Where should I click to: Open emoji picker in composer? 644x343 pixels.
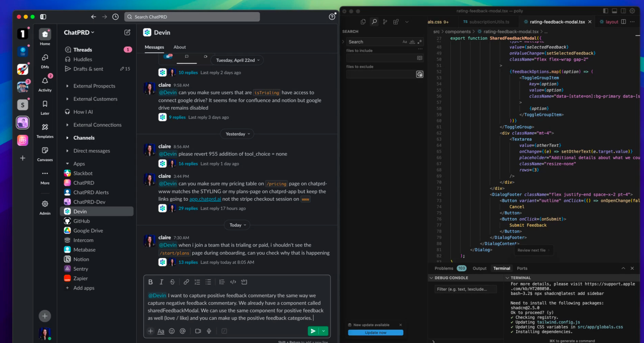tap(172, 331)
